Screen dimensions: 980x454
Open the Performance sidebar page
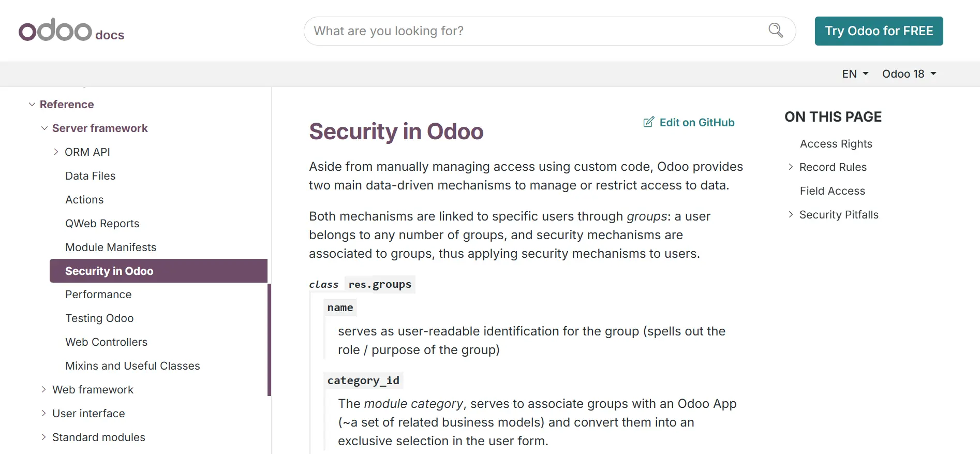point(98,295)
